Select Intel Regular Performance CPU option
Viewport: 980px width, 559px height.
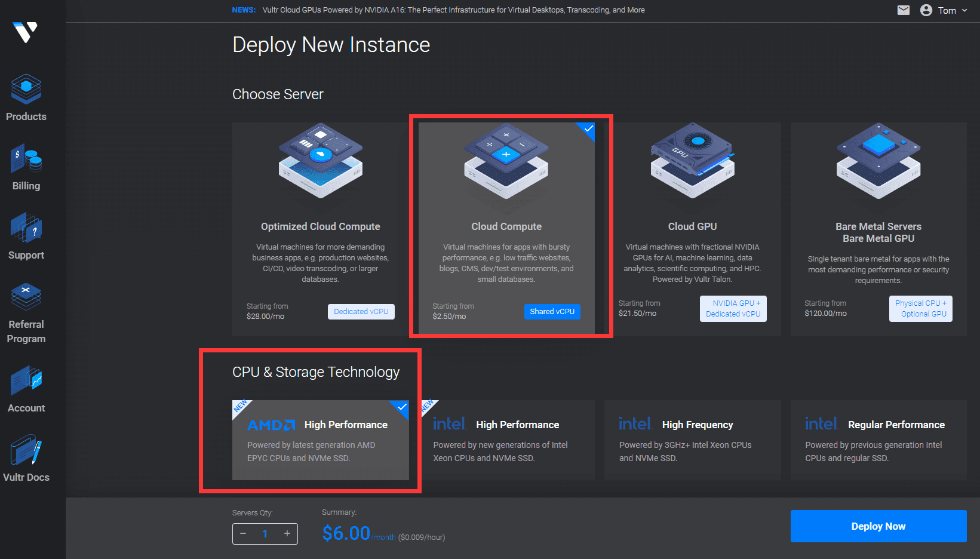tap(878, 440)
